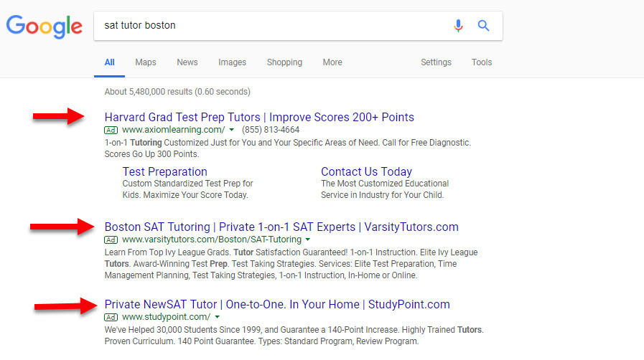Switch to the Maps tab
Viewport: 644px width, 360px height.
pyautogui.click(x=146, y=62)
